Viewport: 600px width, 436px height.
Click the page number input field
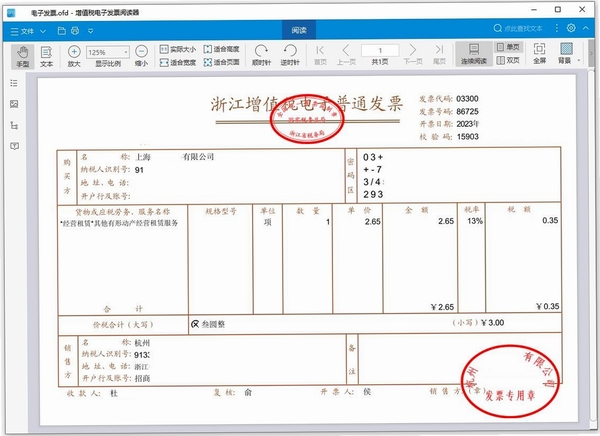(380, 51)
